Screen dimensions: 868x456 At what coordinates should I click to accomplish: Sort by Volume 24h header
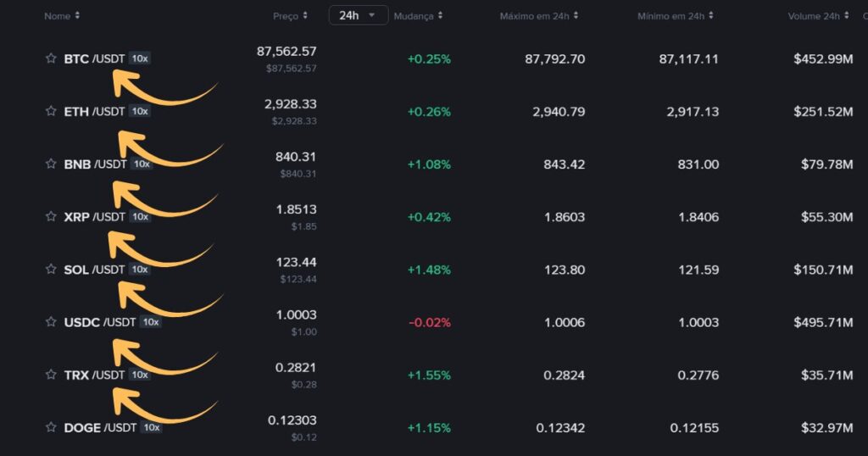pyautogui.click(x=817, y=16)
